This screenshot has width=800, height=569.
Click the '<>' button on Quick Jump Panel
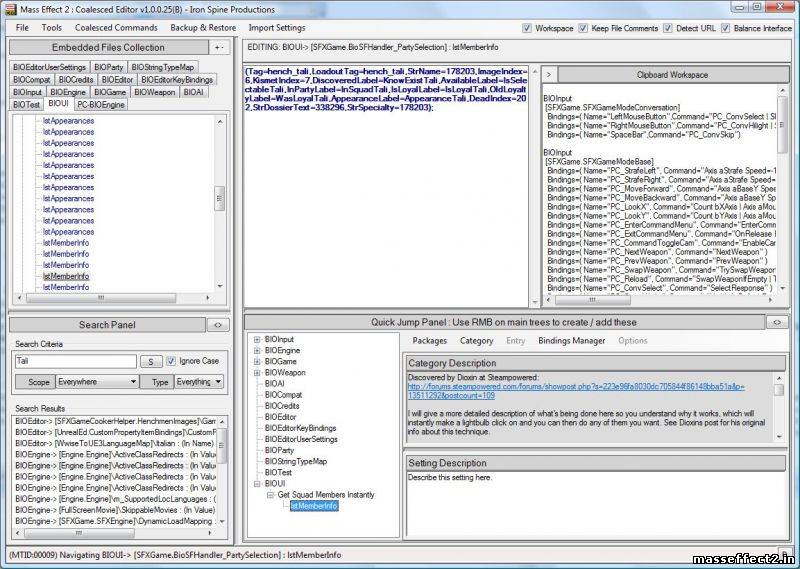point(777,322)
